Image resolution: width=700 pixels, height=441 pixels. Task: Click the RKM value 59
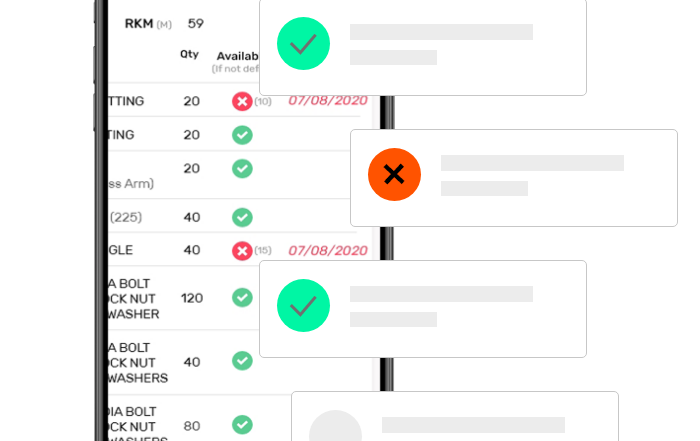pos(196,23)
